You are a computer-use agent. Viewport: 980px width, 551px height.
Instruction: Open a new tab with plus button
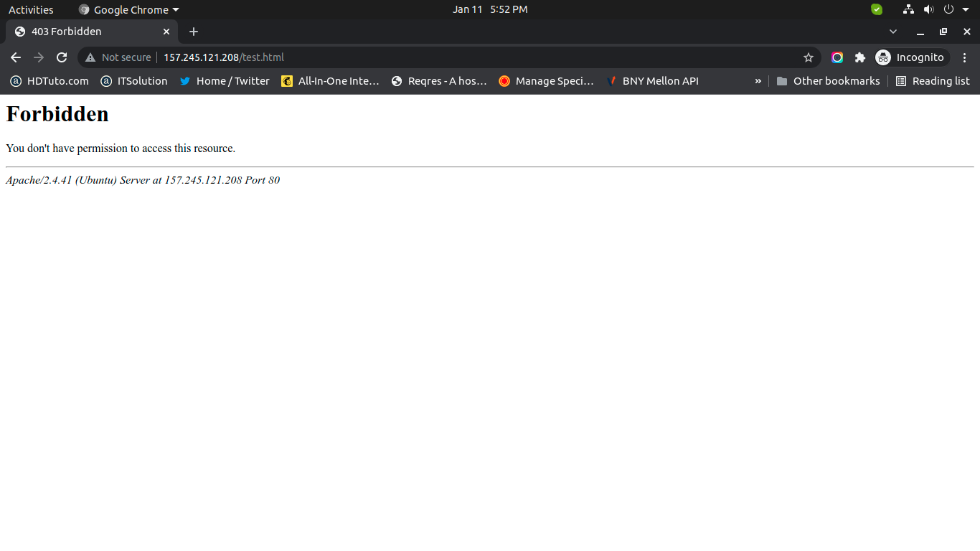[194, 32]
